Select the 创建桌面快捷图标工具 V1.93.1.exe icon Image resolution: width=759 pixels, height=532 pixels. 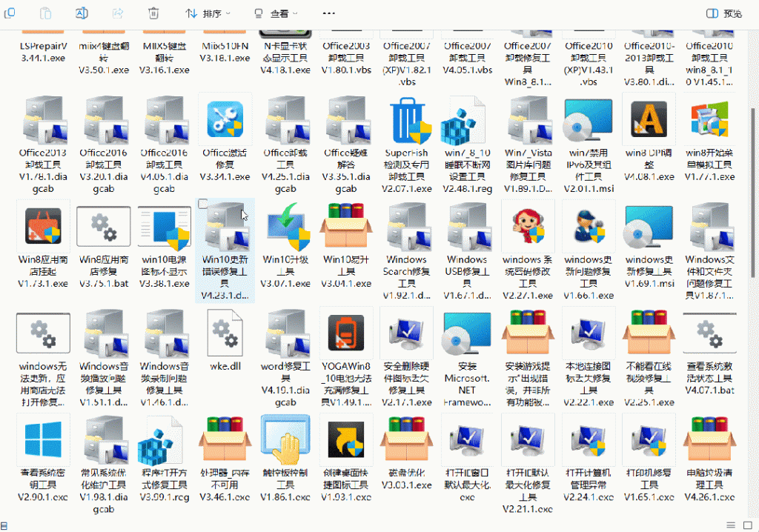pyautogui.click(x=345, y=439)
